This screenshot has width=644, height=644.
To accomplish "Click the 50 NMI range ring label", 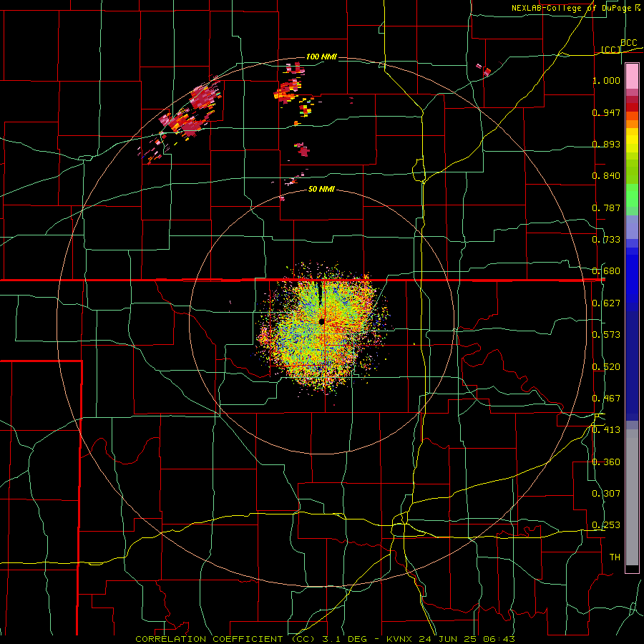I will pyautogui.click(x=321, y=190).
